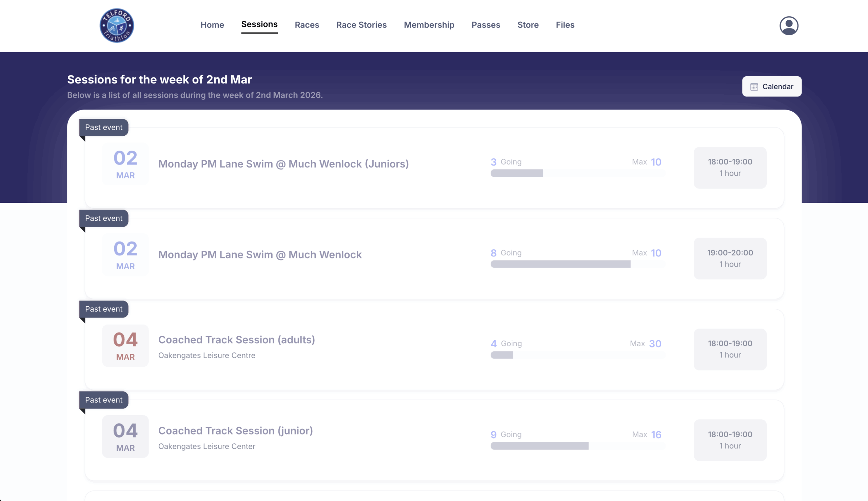This screenshot has height=501, width=868.
Task: Select Passes in navigation bar
Action: pyautogui.click(x=486, y=25)
